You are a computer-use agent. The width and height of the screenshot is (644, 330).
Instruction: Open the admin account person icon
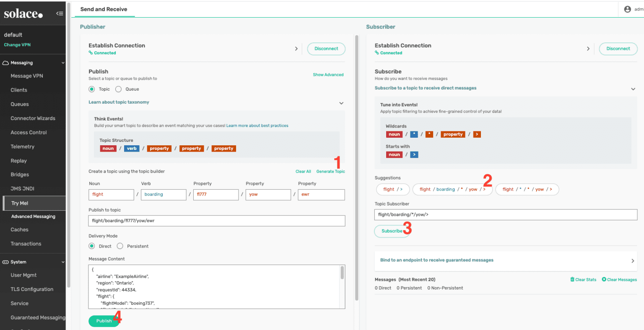[627, 9]
